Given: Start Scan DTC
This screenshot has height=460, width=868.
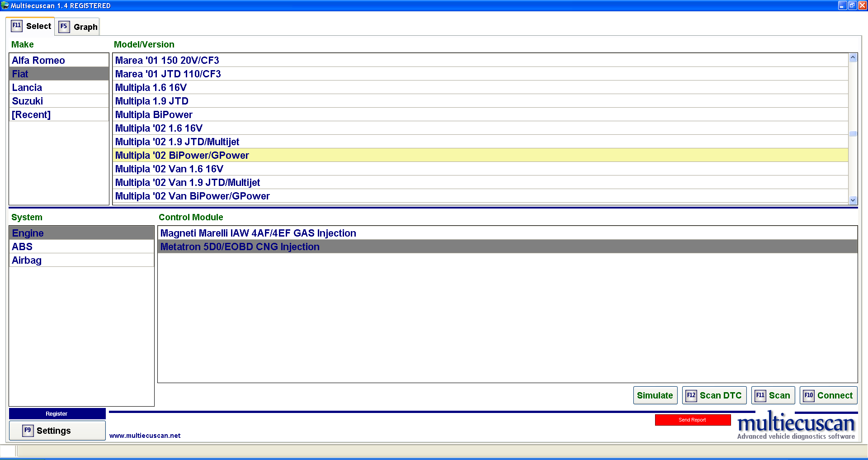Looking at the screenshot, I should 714,395.
